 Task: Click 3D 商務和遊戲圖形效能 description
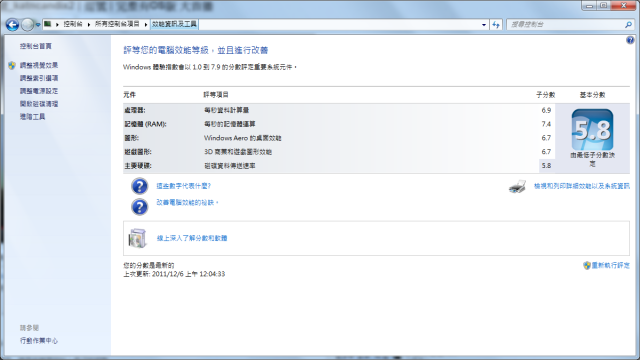tap(238, 152)
